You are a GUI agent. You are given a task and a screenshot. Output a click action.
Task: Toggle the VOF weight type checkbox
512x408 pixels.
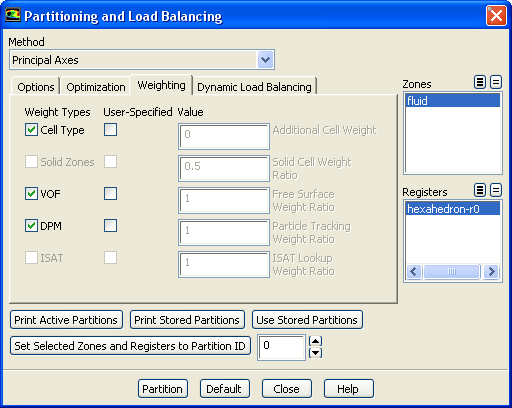[31, 194]
